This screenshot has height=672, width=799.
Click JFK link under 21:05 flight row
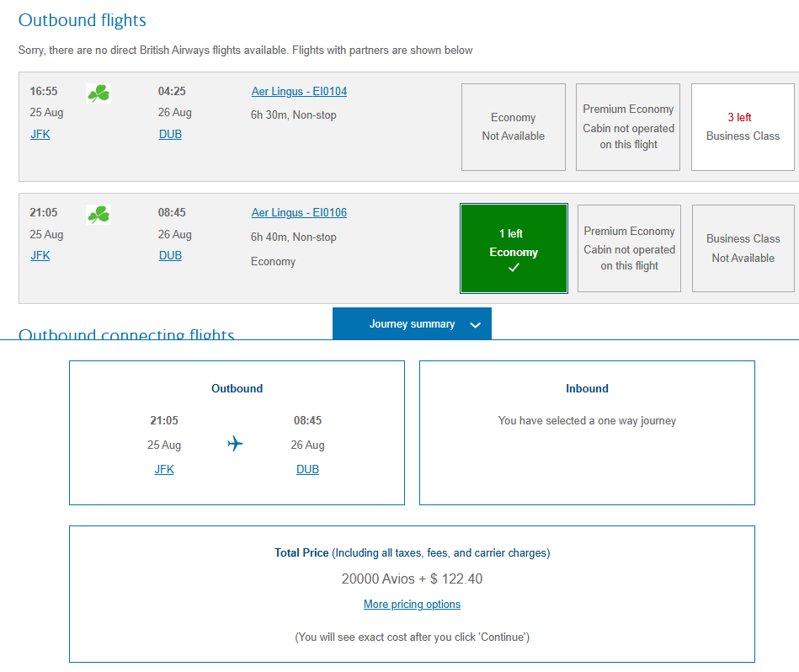[x=40, y=255]
